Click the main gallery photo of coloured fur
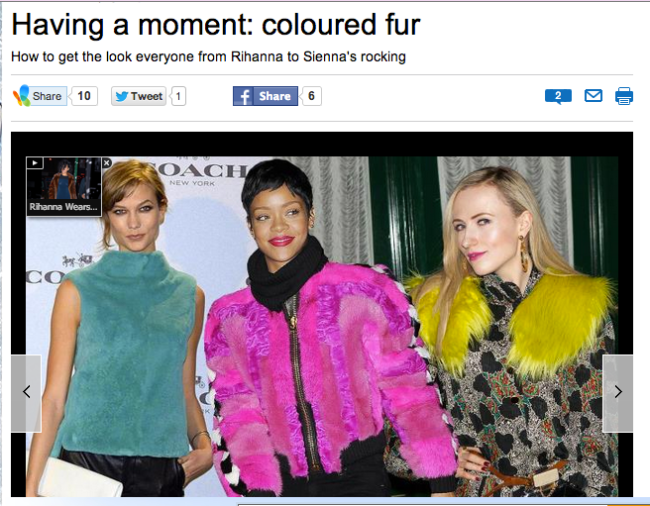The image size is (650, 506). click(x=322, y=326)
